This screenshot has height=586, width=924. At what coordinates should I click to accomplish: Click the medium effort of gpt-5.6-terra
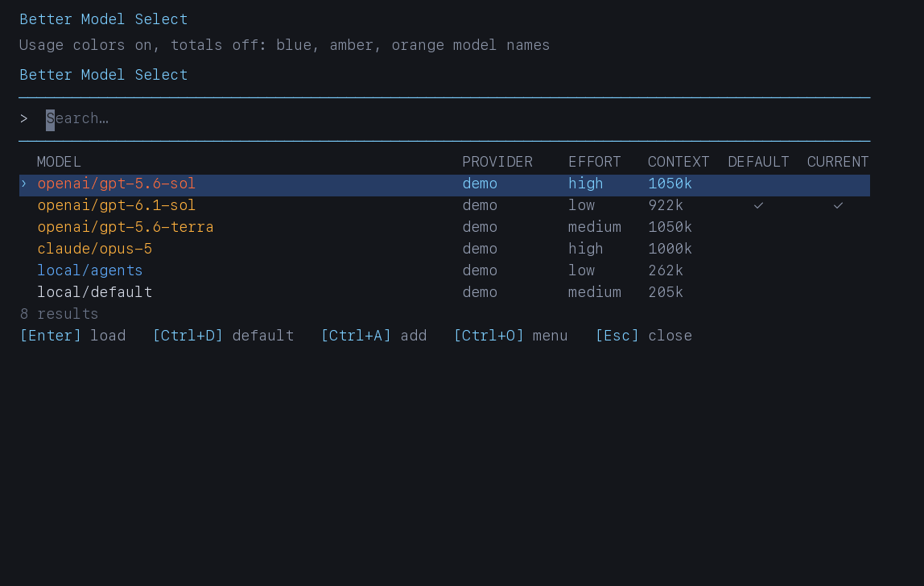(x=595, y=228)
